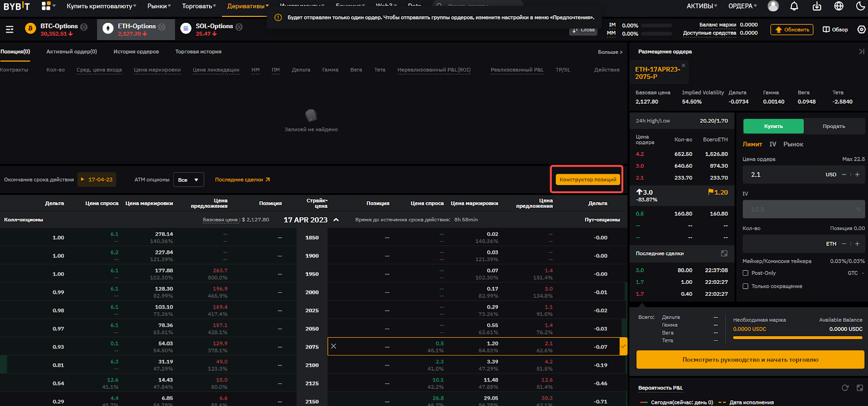Expand the АКТИВЫ dropdown menu
This screenshot has width=868, height=406.
[702, 7]
